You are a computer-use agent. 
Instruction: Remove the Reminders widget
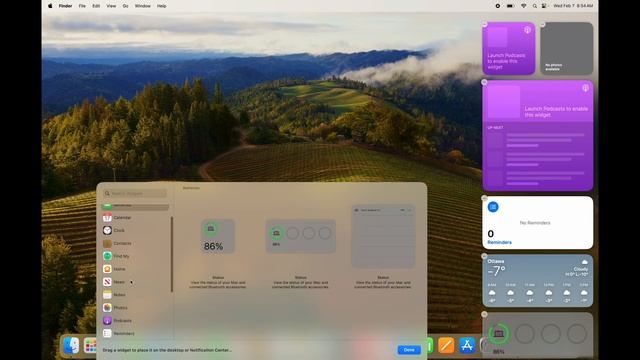tap(484, 198)
